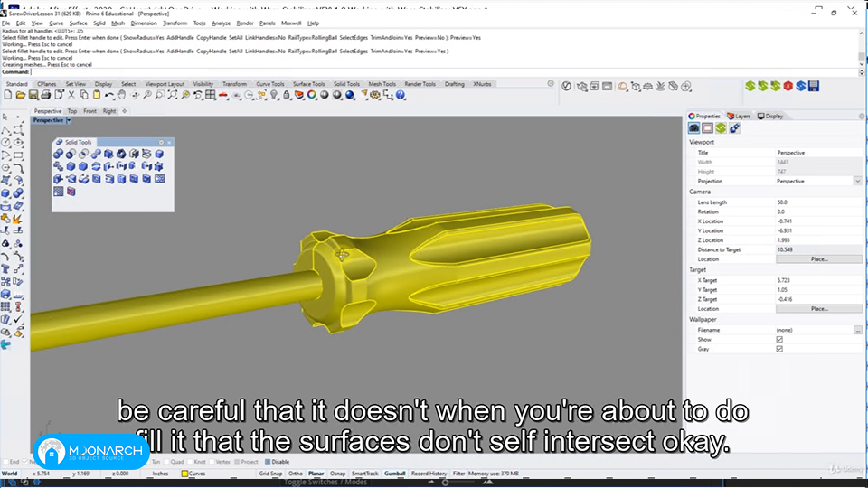Viewport: 868px width, 488px height.
Task: Click the blue sphere Render icon
Action: pyautogui.click(x=350, y=95)
